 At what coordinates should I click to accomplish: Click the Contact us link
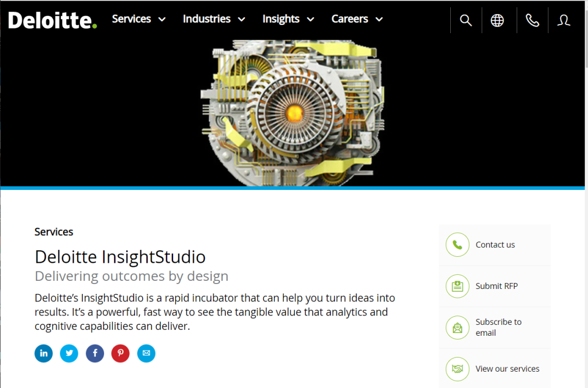click(495, 245)
